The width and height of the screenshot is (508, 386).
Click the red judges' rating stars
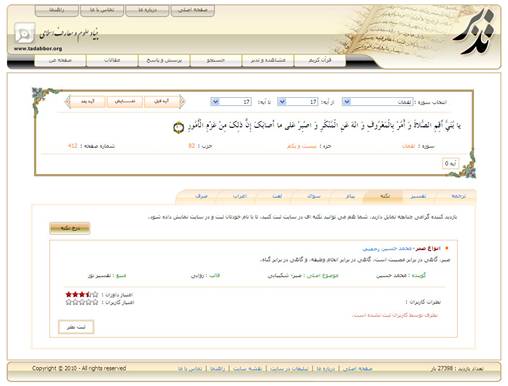[82, 295]
